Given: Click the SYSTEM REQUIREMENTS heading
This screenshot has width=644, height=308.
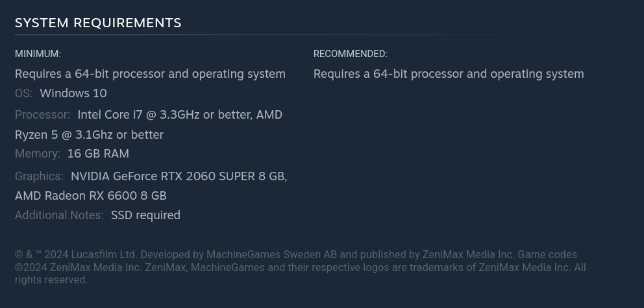Looking at the screenshot, I should (98, 23).
